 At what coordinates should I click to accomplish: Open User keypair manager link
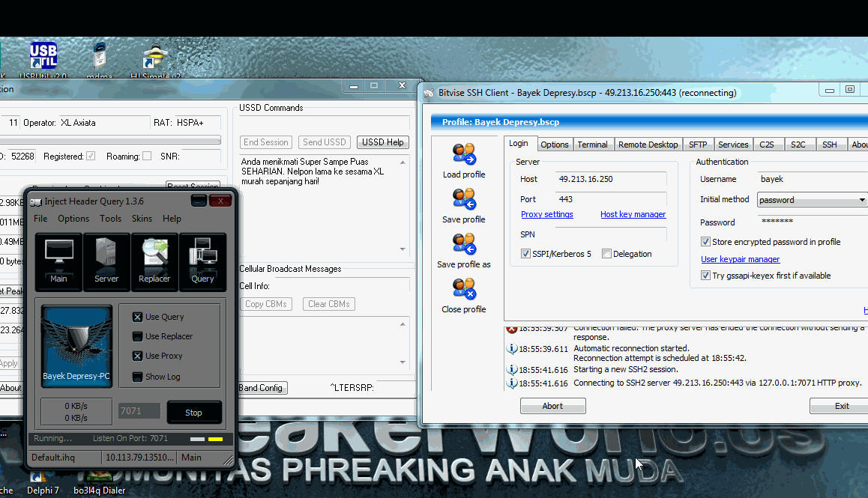coord(740,259)
